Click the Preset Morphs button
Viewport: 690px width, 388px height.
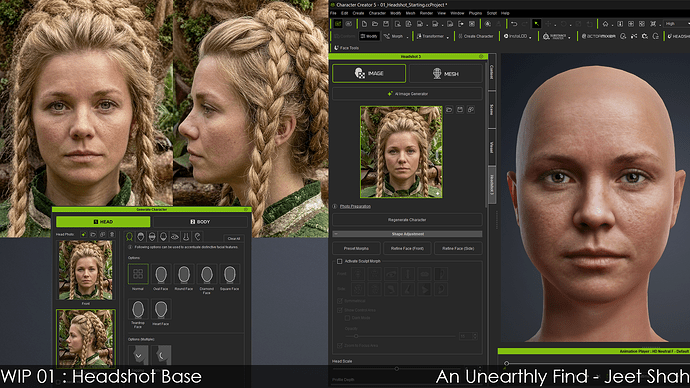(356, 249)
